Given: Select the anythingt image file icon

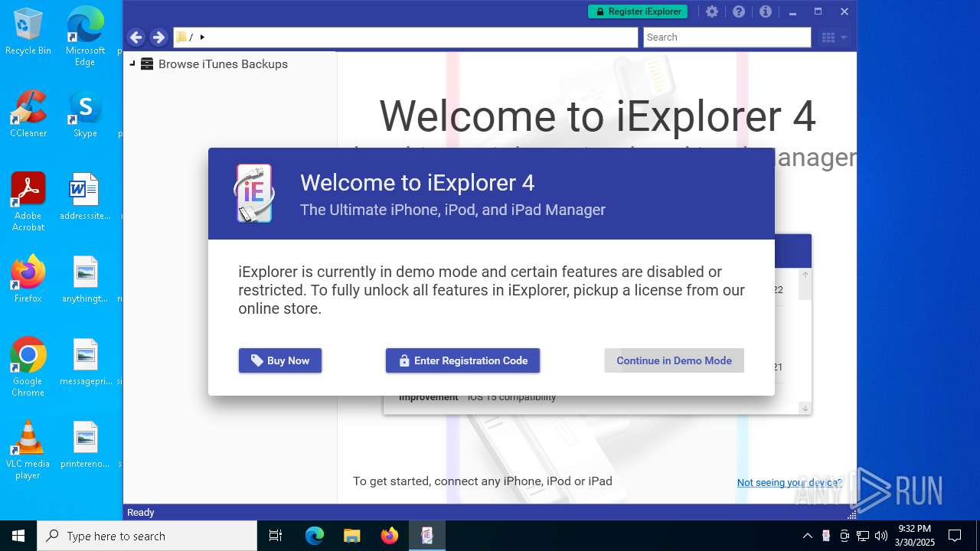Looking at the screenshot, I should pos(85,279).
